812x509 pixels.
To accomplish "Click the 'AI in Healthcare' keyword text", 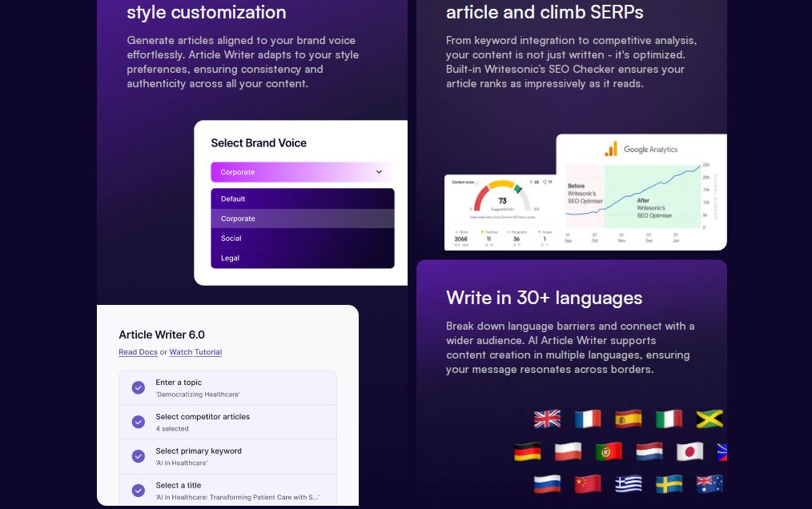I will tap(181, 463).
